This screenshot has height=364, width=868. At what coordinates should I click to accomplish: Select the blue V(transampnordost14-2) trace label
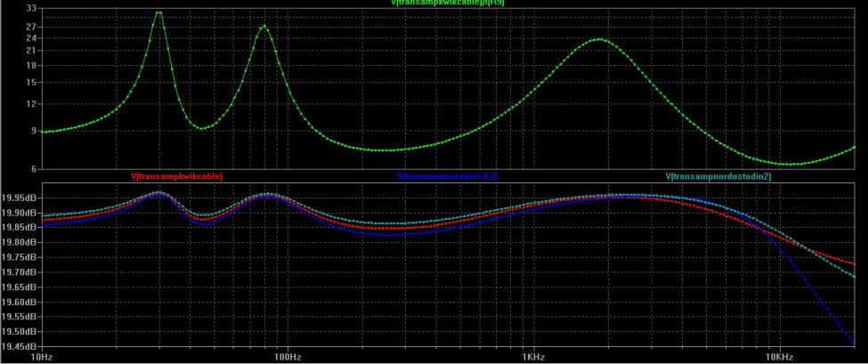coord(447,177)
